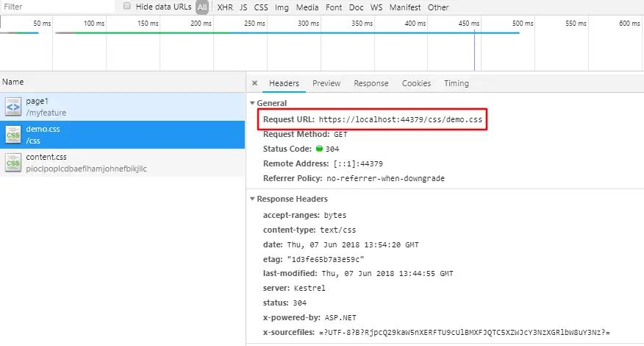Select the All filter
Viewport: 644px width, 346px height.
point(202,7)
